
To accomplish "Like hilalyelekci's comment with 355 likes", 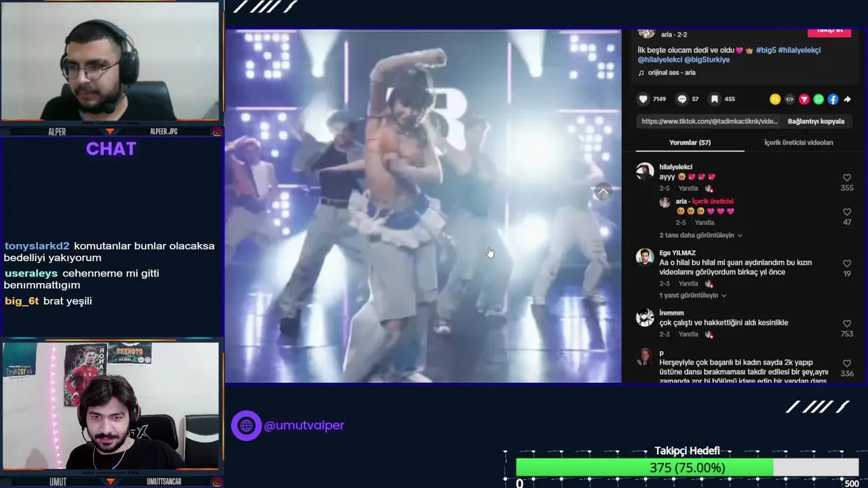I will [x=847, y=178].
